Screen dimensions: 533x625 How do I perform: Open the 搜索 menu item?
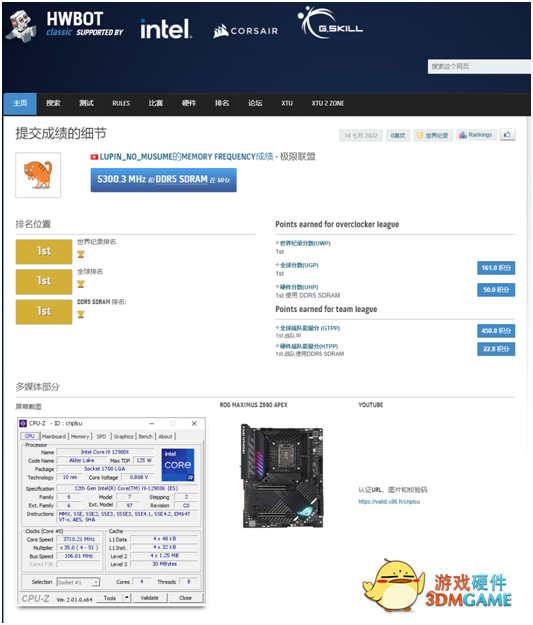(53, 104)
